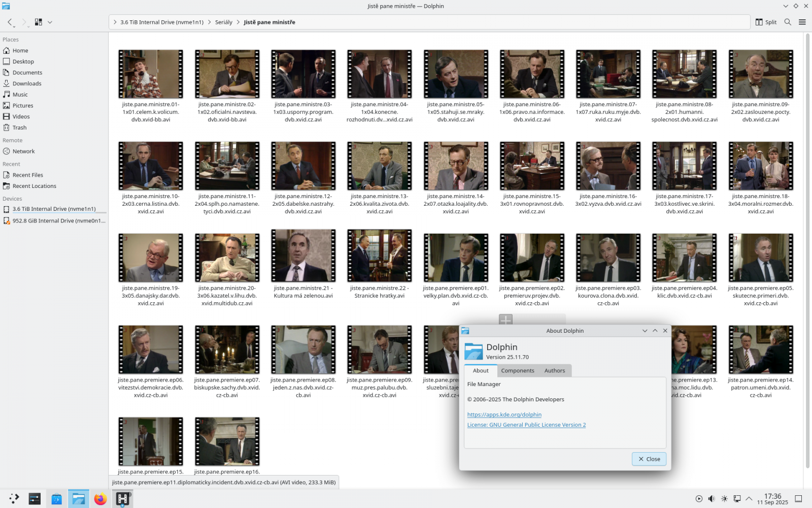Select 952.8 GiB Internal Drive device
The height and width of the screenshot is (508, 812).
click(54, 221)
